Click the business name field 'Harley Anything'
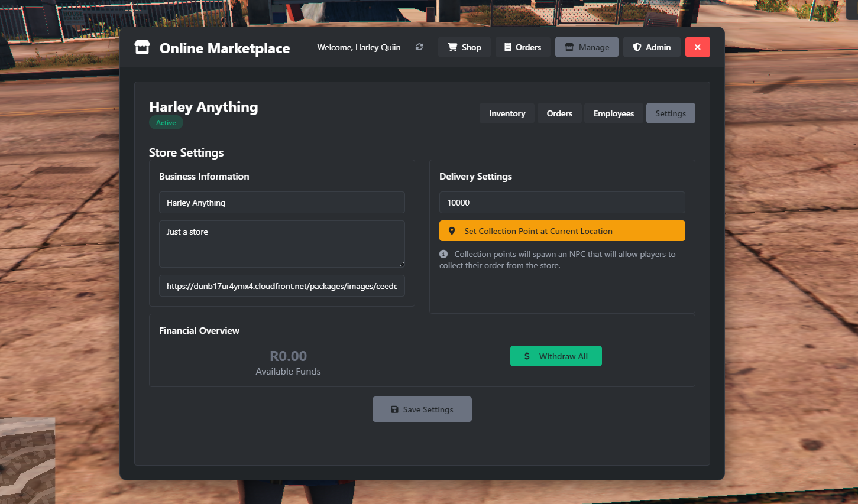Screen dimensions: 858x504 click(281, 203)
